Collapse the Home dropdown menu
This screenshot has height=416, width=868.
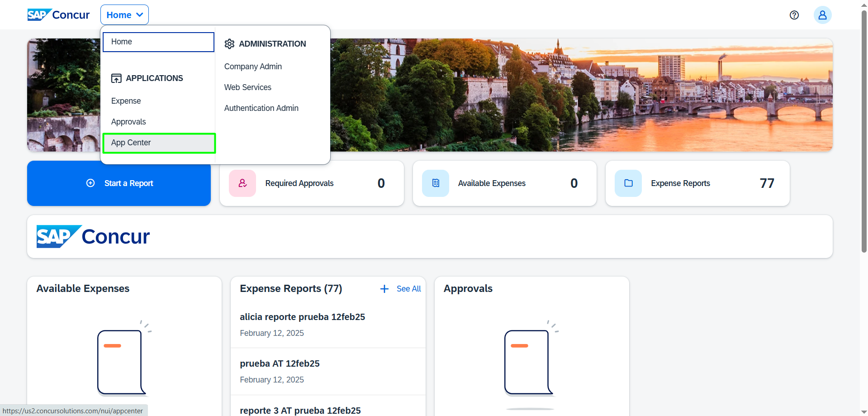[124, 15]
